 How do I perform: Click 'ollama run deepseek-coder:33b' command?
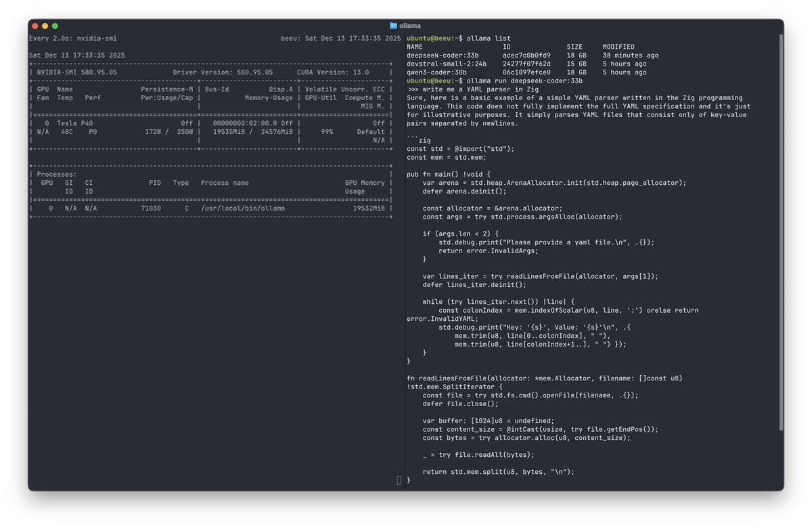[524, 81]
